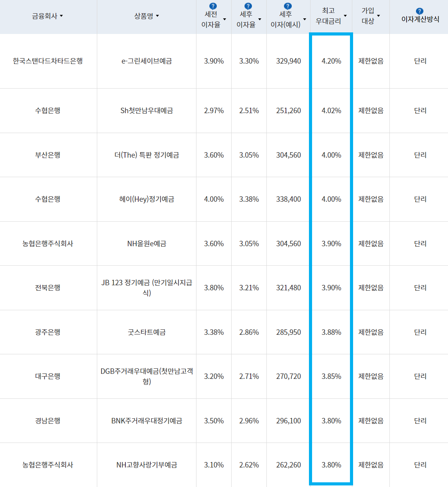448x487 pixels.
Task: Click 3.20% pre-tax rate value
Action: (214, 376)
